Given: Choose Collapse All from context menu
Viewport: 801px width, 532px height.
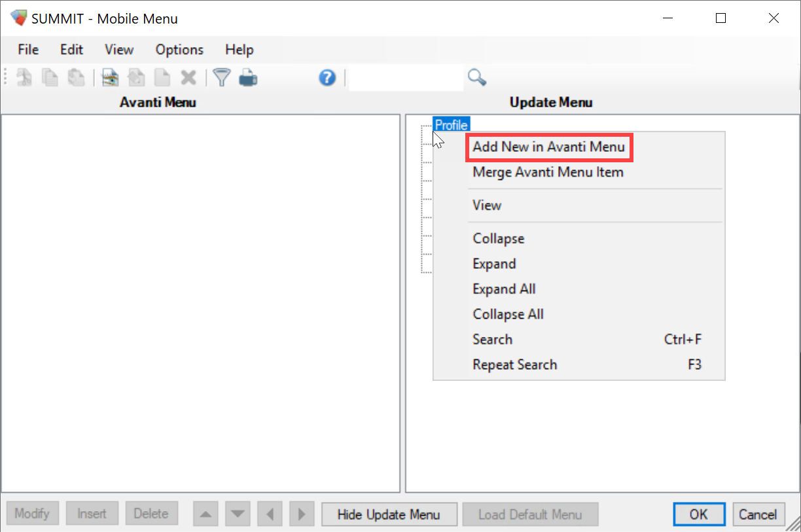Looking at the screenshot, I should [x=508, y=314].
